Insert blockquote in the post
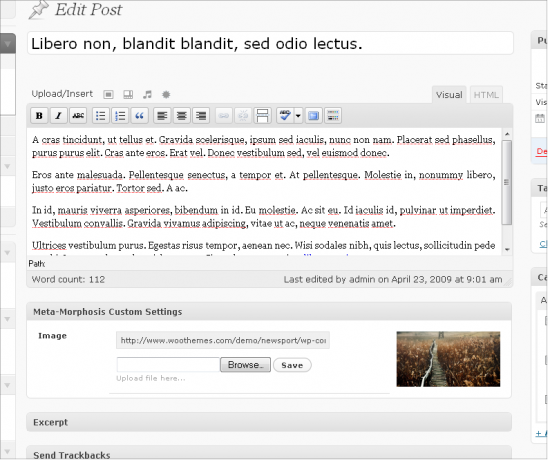The image size is (550, 462). tap(139, 115)
